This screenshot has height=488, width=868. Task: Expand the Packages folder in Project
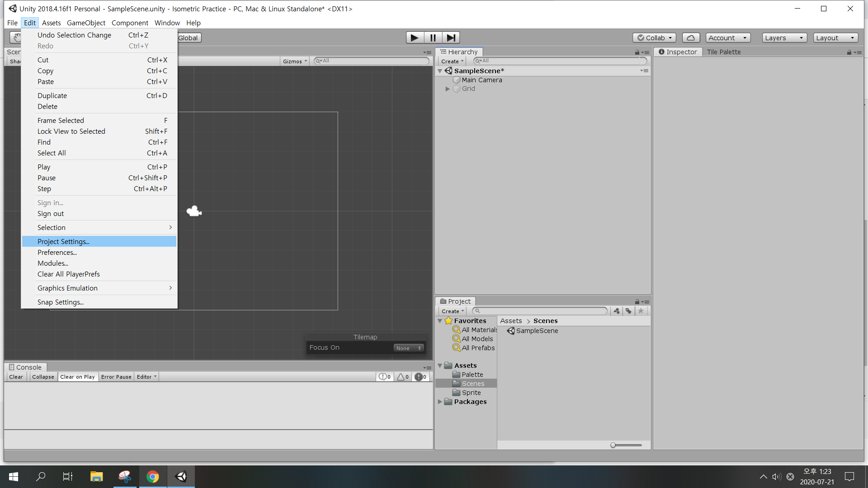click(x=440, y=402)
